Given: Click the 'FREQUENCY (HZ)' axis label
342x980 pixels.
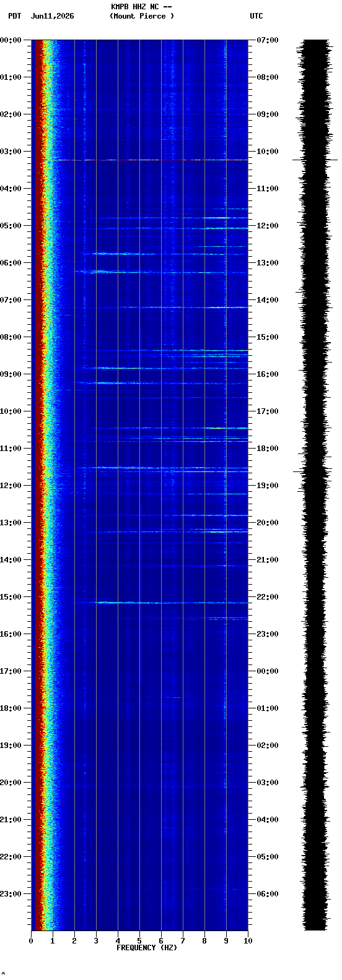Looking at the screenshot, I should 147,948.
